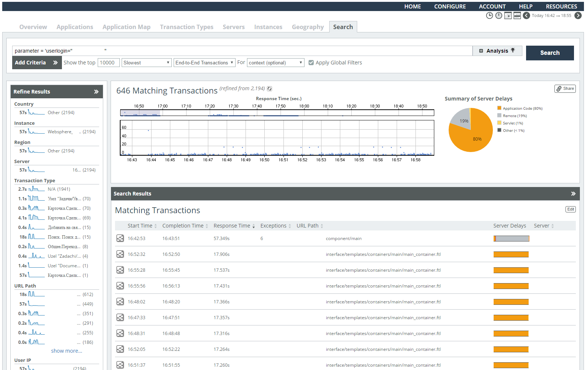Open the week-range calendar picker icon

[x=517, y=15]
